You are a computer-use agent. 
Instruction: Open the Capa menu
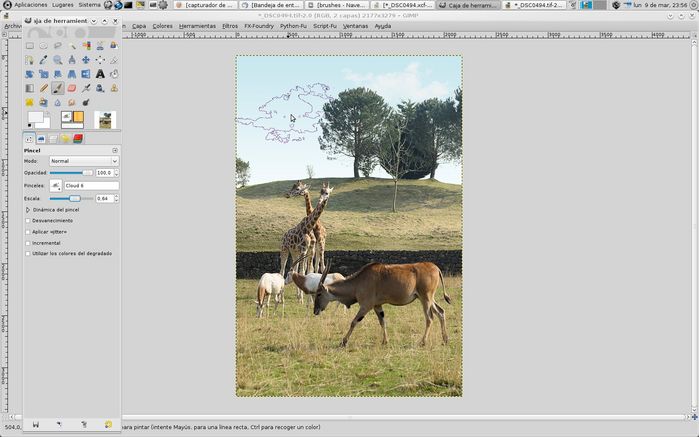(139, 26)
